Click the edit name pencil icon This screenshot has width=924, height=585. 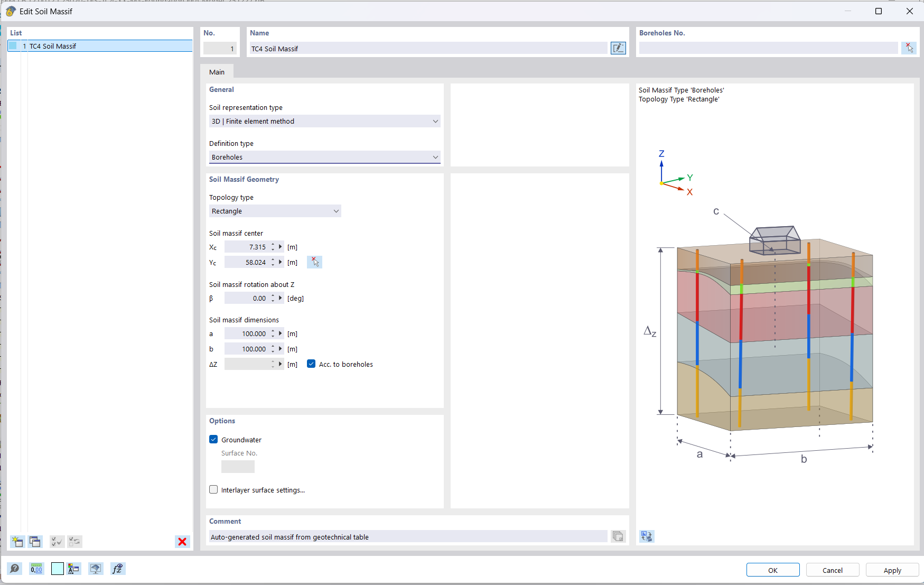(618, 48)
